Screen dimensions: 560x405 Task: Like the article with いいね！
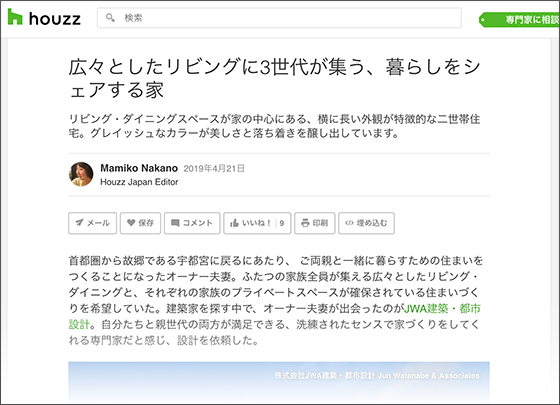click(257, 223)
